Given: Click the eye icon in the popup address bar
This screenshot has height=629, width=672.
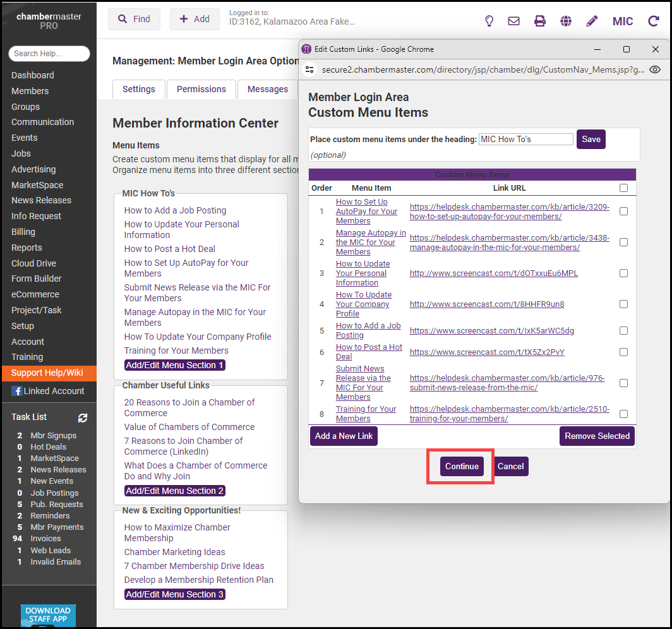Looking at the screenshot, I should (x=655, y=69).
